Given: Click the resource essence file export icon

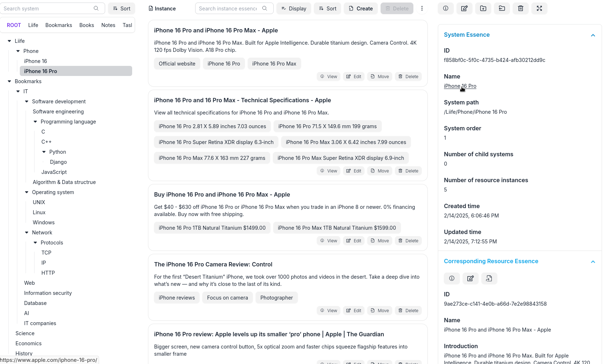Looking at the screenshot, I should (489, 278).
